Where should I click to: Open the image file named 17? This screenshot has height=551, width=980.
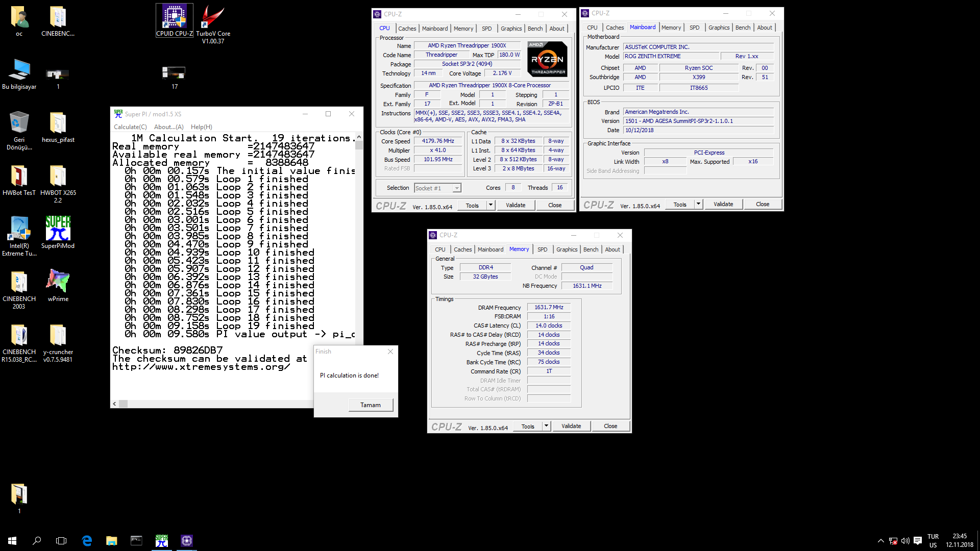click(x=174, y=78)
